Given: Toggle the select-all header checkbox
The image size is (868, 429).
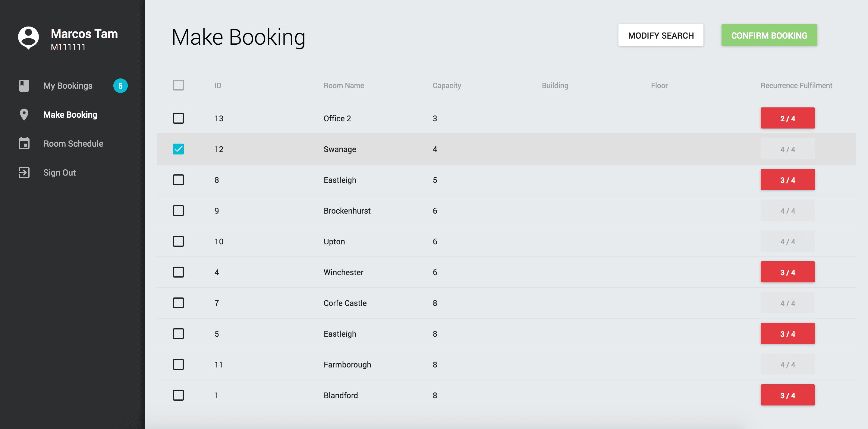Looking at the screenshot, I should click(x=178, y=85).
